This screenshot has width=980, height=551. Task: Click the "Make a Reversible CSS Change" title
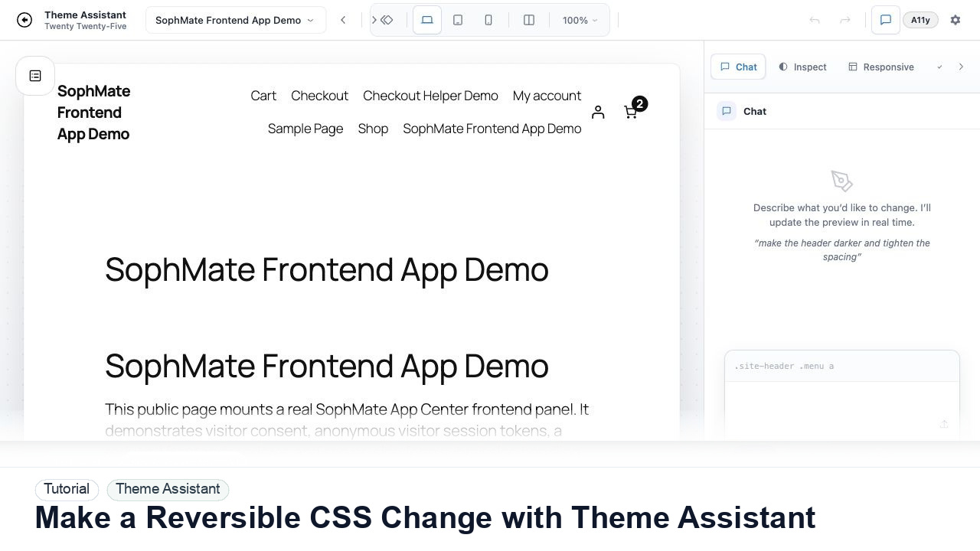tap(425, 517)
